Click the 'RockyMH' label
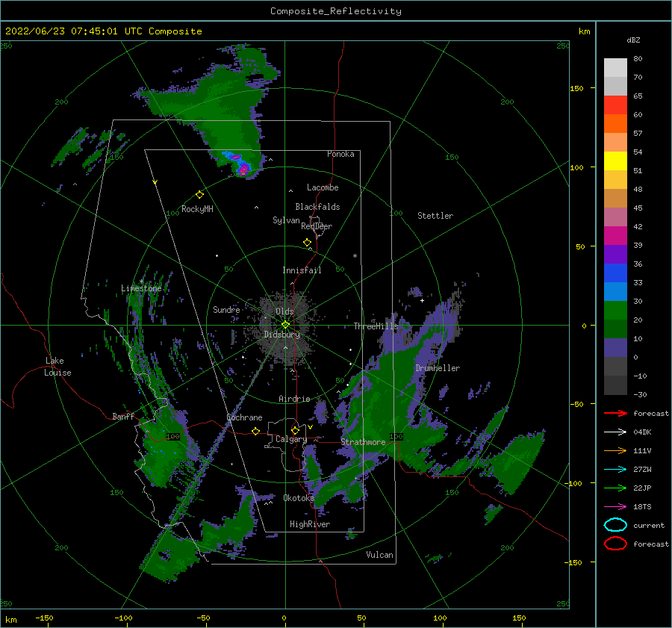 tap(197, 209)
